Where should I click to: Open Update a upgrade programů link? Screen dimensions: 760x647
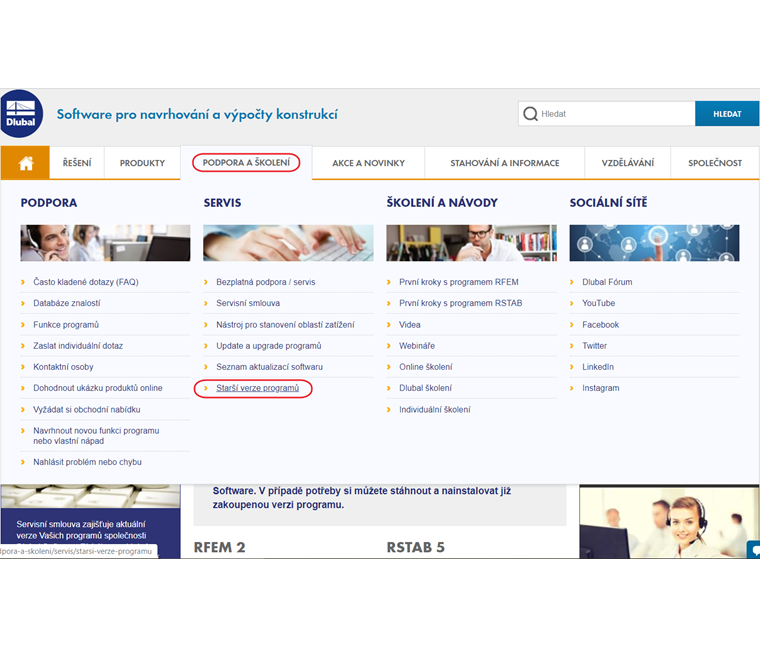click(269, 346)
